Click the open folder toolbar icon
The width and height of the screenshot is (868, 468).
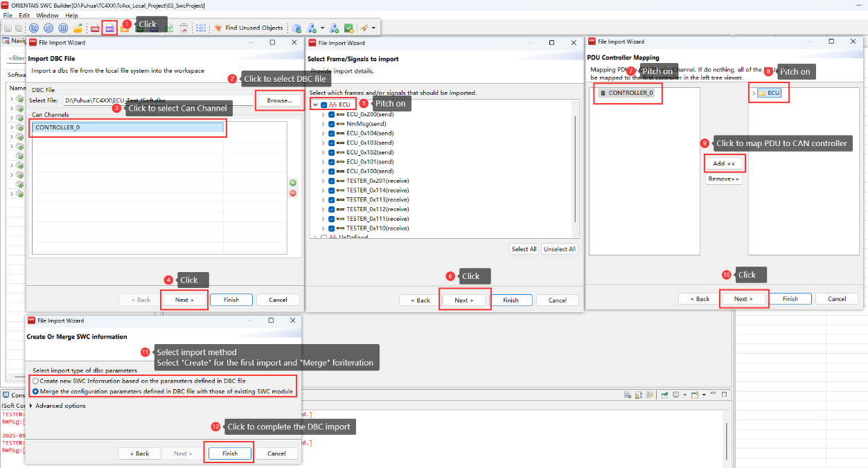78,28
